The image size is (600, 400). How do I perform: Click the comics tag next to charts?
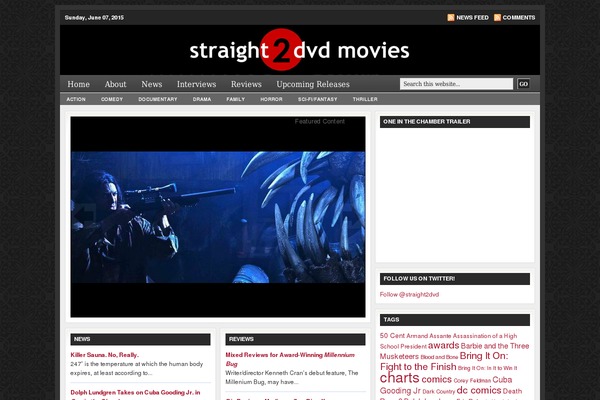coord(436,379)
